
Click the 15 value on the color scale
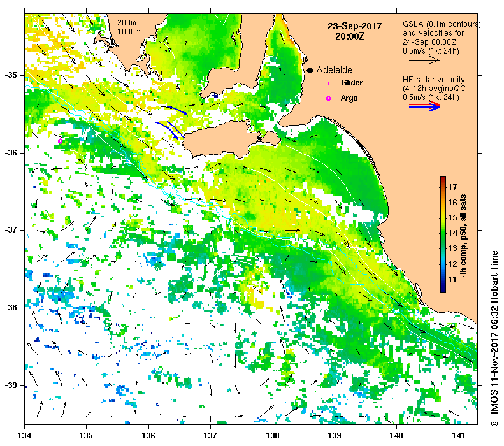click(x=452, y=217)
